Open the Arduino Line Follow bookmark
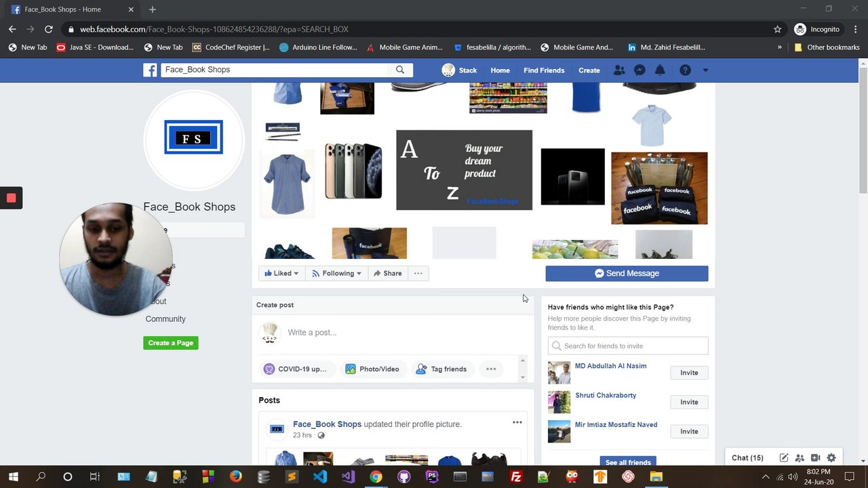868x488 pixels. 318,47
